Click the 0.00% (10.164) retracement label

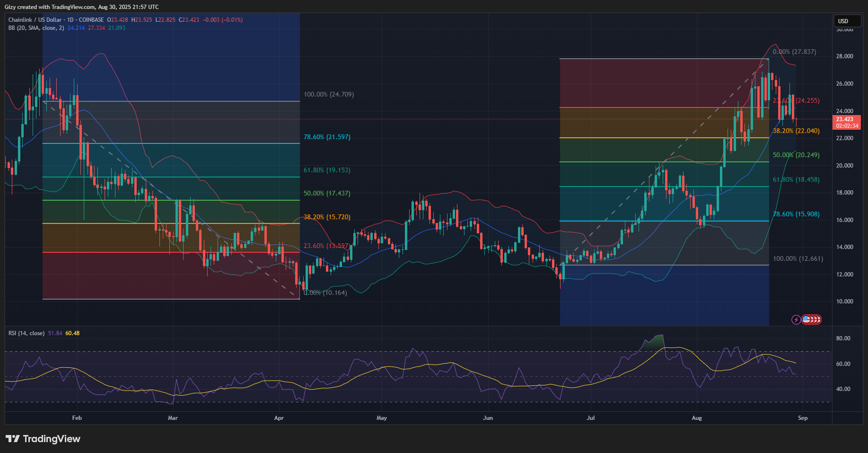pyautogui.click(x=325, y=293)
